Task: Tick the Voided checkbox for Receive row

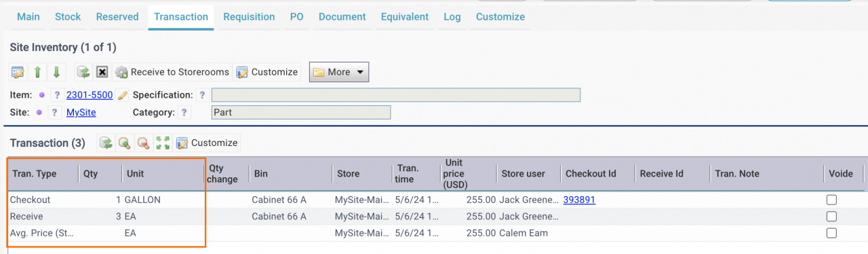Action: tap(831, 216)
